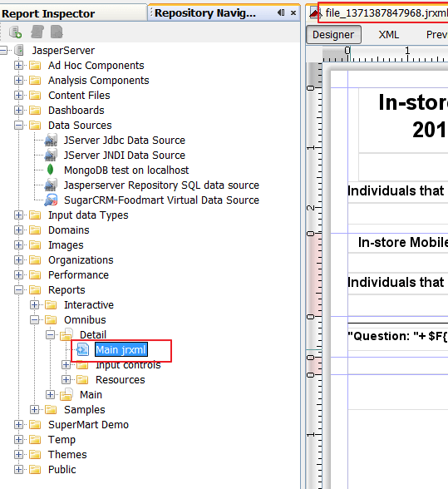Viewport: 448px width, 489px height.
Task: Select the MongoDB test on localhost leaf icon
Action: 50,170
